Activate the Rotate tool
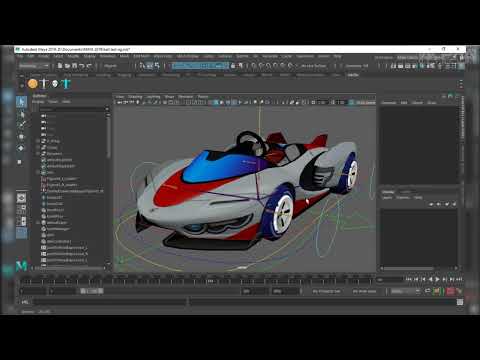The height and width of the screenshot is (360, 480). (21, 148)
